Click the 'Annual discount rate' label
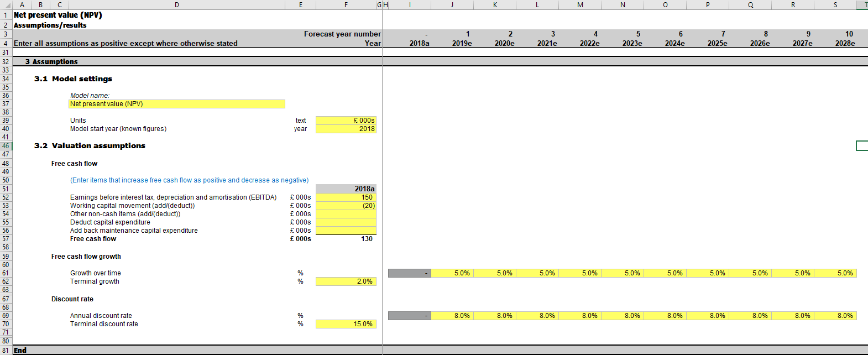This screenshot has width=868, height=355. (101, 316)
